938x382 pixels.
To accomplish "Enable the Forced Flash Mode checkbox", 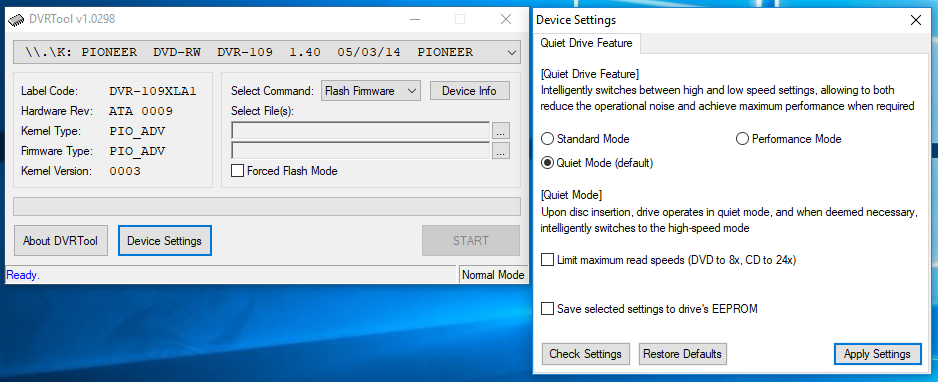I will click(x=237, y=171).
